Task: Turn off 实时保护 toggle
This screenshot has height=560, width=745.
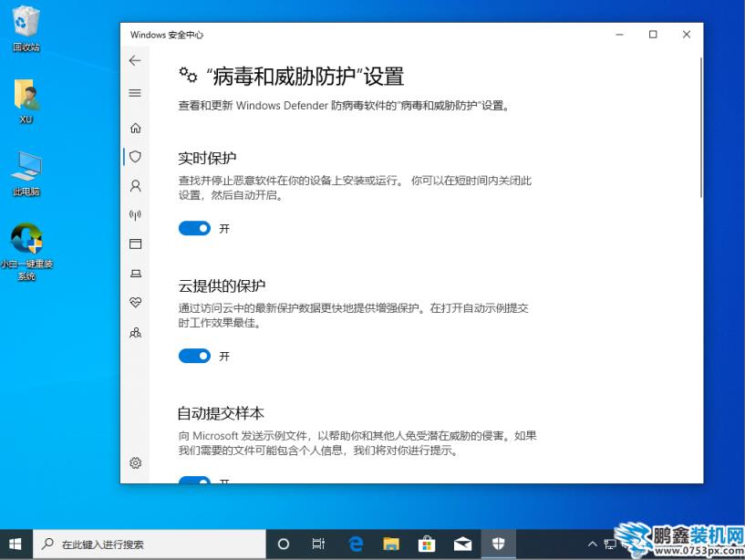Action: click(x=194, y=228)
